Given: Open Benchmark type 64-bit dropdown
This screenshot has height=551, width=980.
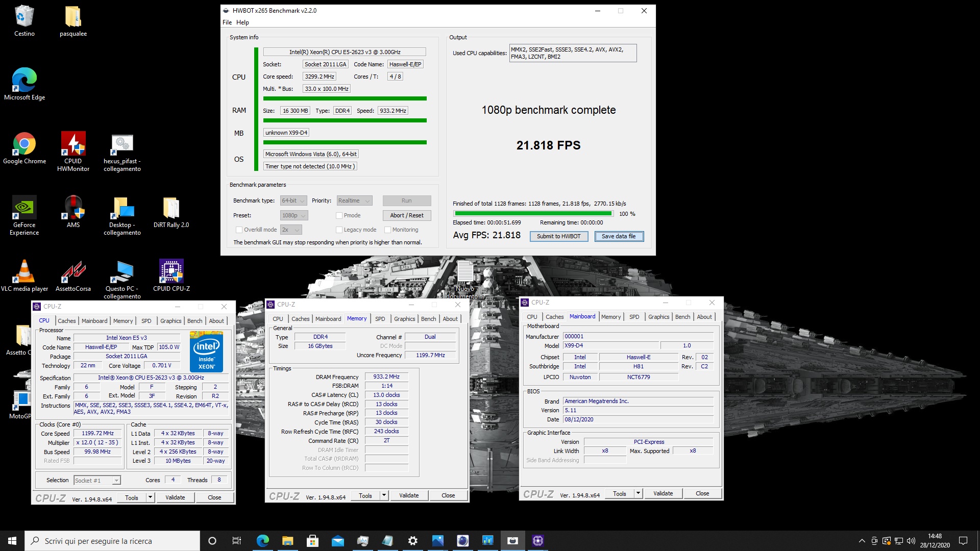Looking at the screenshot, I should click(293, 201).
